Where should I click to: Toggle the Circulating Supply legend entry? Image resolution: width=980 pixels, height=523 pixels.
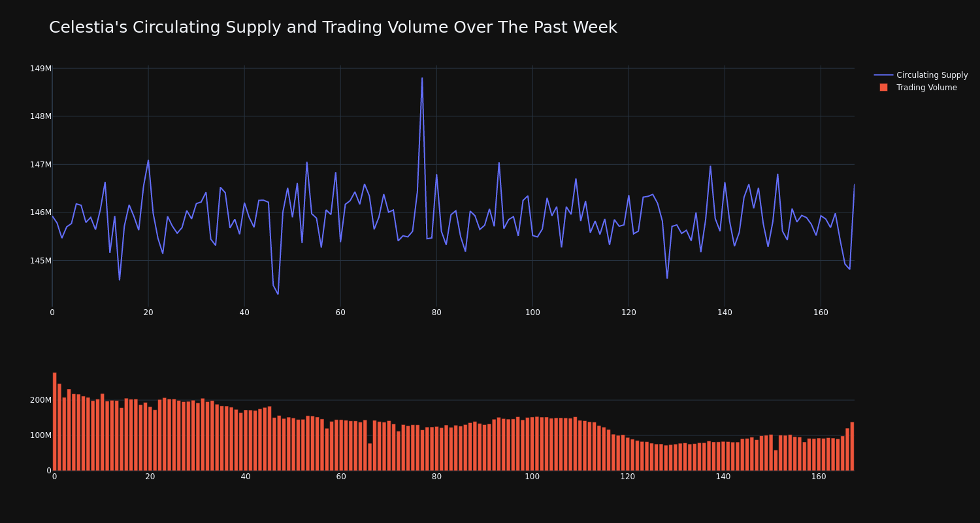tap(921, 75)
